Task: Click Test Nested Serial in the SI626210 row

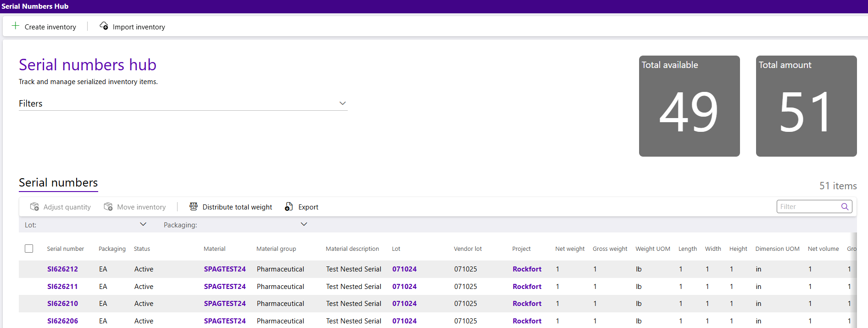Action: [354, 304]
